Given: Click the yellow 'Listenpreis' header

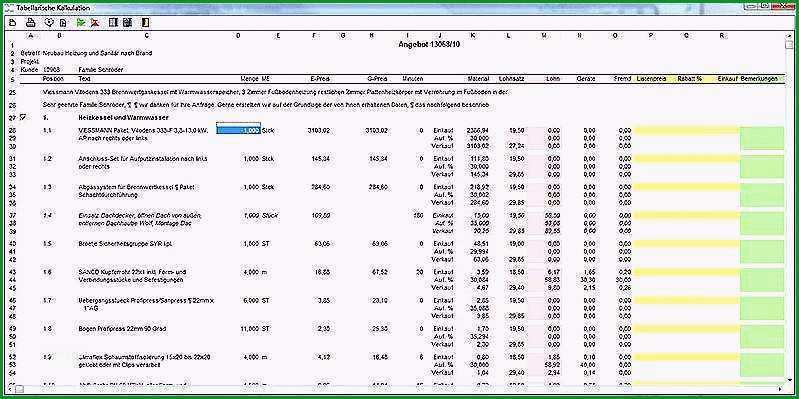Looking at the screenshot, I should click(650, 79).
